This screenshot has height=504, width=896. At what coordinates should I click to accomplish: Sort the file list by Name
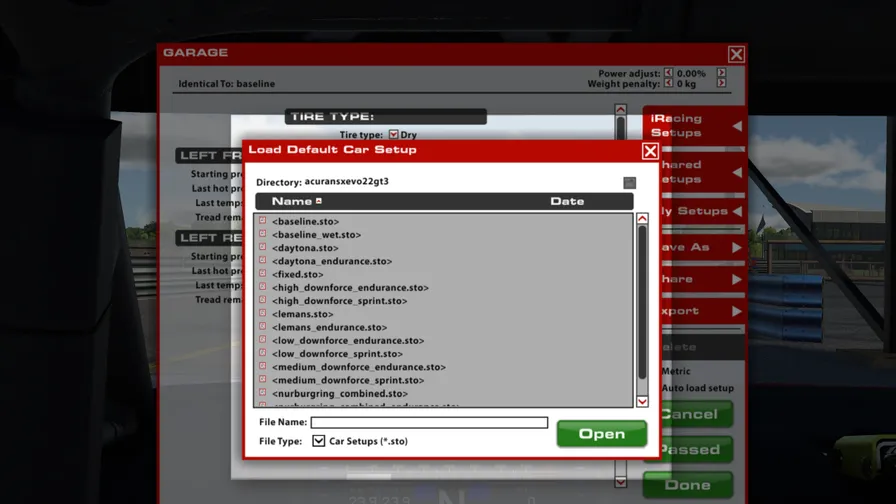point(297,201)
